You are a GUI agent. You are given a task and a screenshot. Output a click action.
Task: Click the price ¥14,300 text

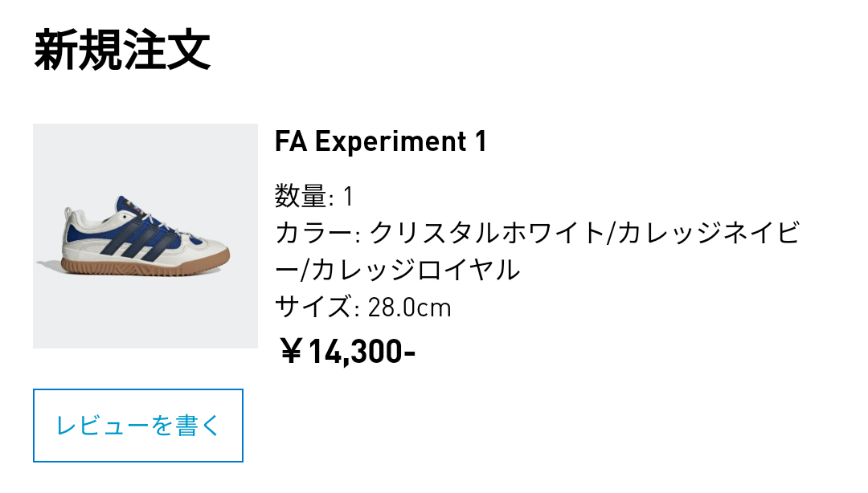346,350
